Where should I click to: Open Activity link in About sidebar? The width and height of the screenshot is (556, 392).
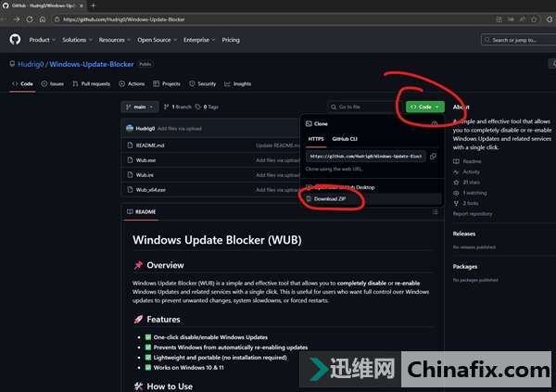(x=467, y=171)
